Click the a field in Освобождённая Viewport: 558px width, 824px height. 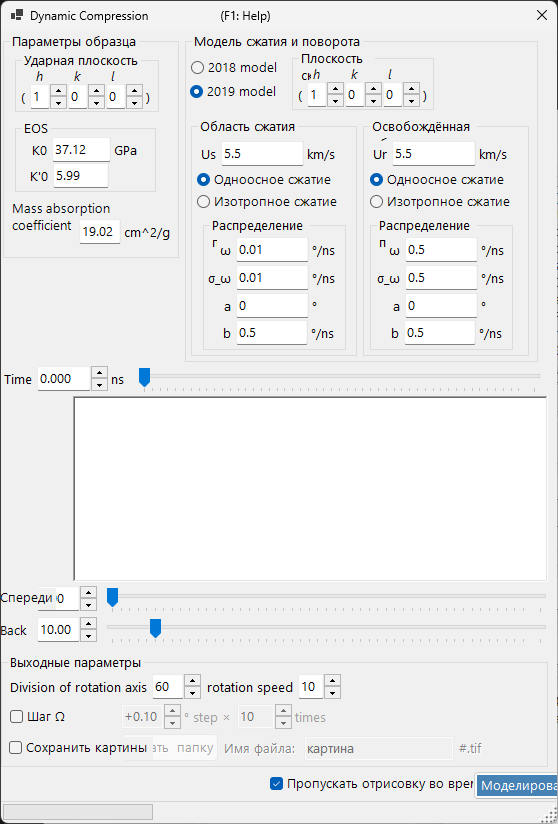pyautogui.click(x=441, y=306)
